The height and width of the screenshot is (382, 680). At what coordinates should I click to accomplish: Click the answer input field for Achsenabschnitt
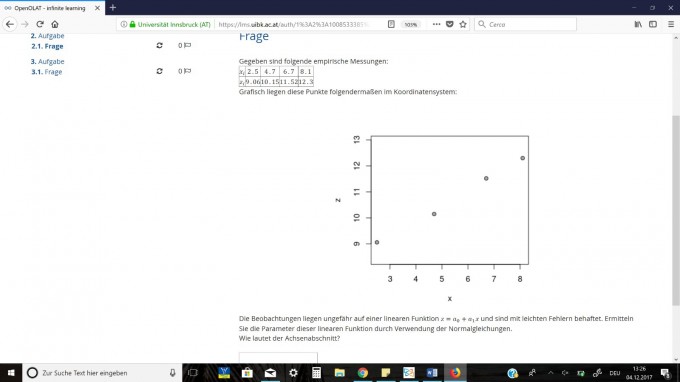[x=278, y=358]
